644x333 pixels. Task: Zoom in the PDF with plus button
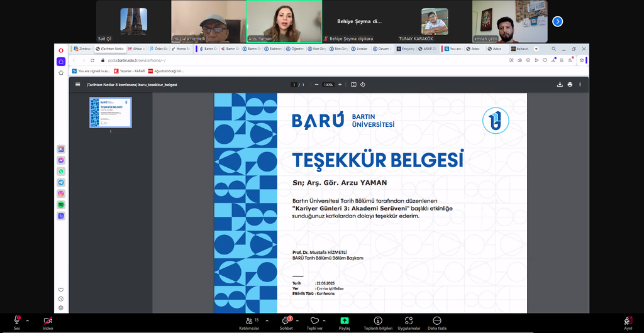point(340,84)
